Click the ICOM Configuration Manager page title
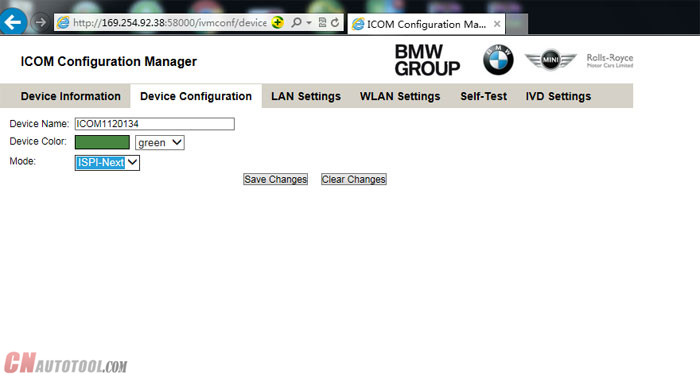Screen dimensions: 700x379 pyautogui.click(x=108, y=61)
